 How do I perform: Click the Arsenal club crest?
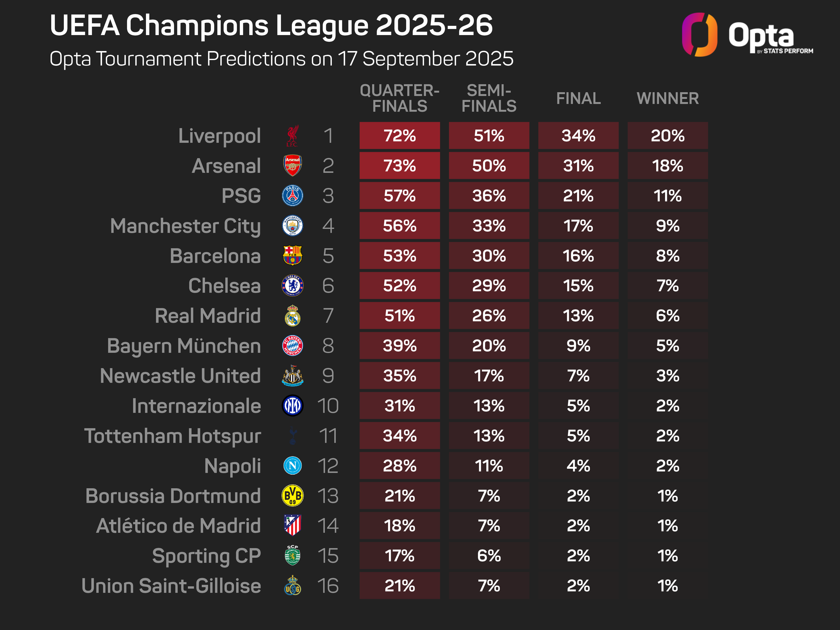pos(292,165)
